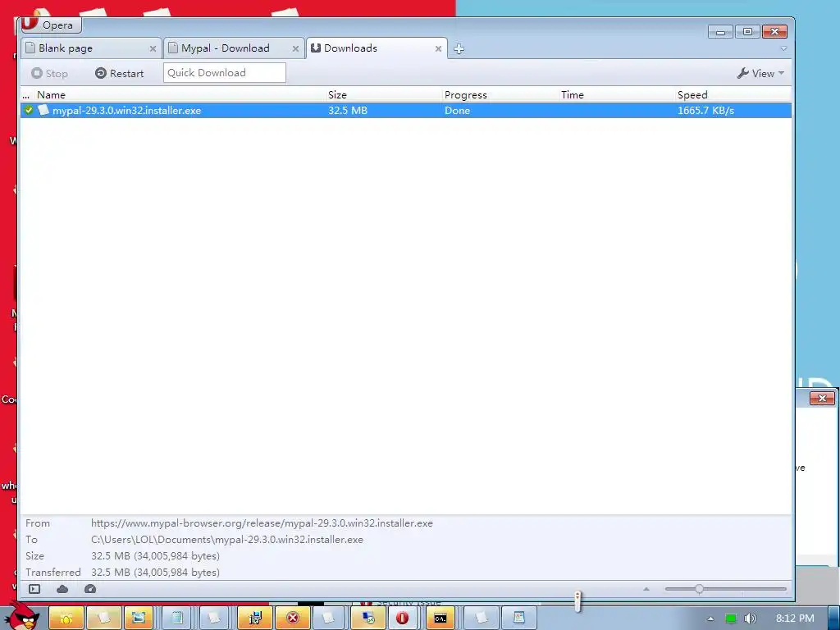840x630 pixels.
Task: Open Opera Link cloud icon
Action: click(62, 589)
